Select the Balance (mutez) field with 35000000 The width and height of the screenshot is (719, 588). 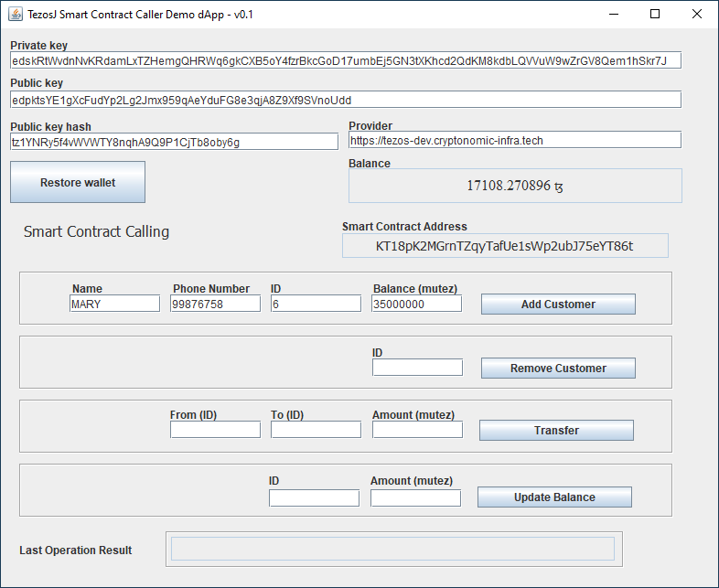coord(417,304)
